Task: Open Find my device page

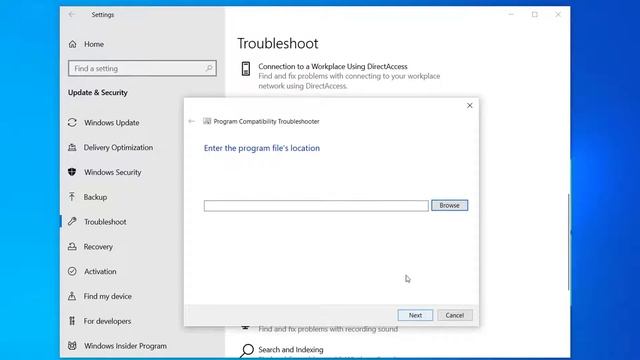Action: pos(108,296)
